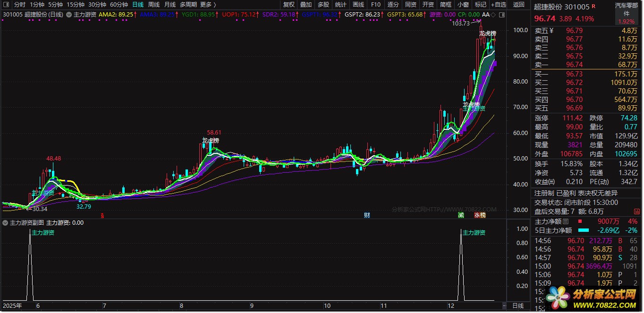Switch to the 周线 weekly chart tab
The width and height of the screenshot is (644, 313).
[154, 5]
